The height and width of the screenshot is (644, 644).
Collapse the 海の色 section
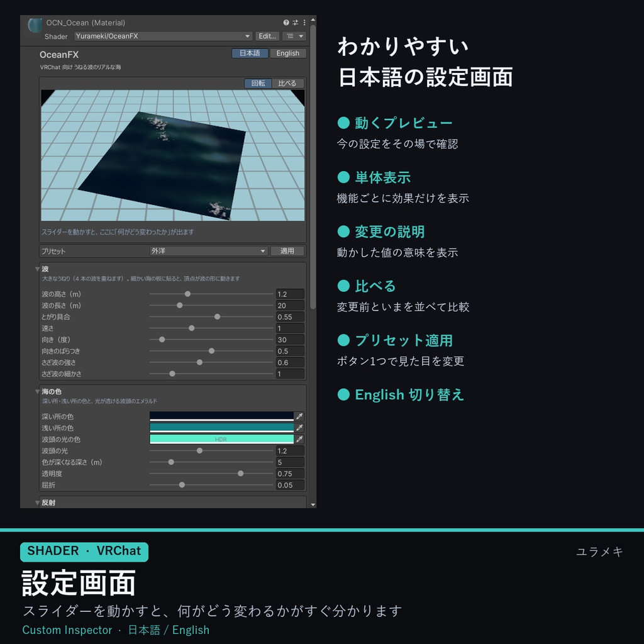[x=37, y=391]
